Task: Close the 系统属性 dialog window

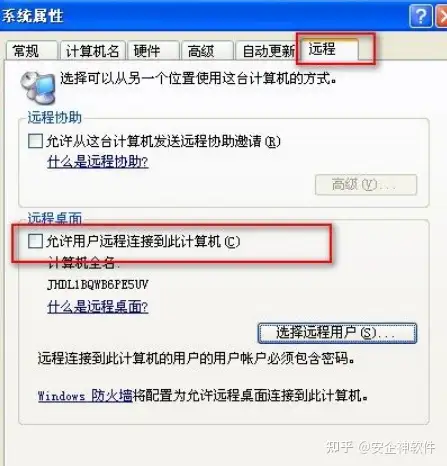Action: point(442,16)
